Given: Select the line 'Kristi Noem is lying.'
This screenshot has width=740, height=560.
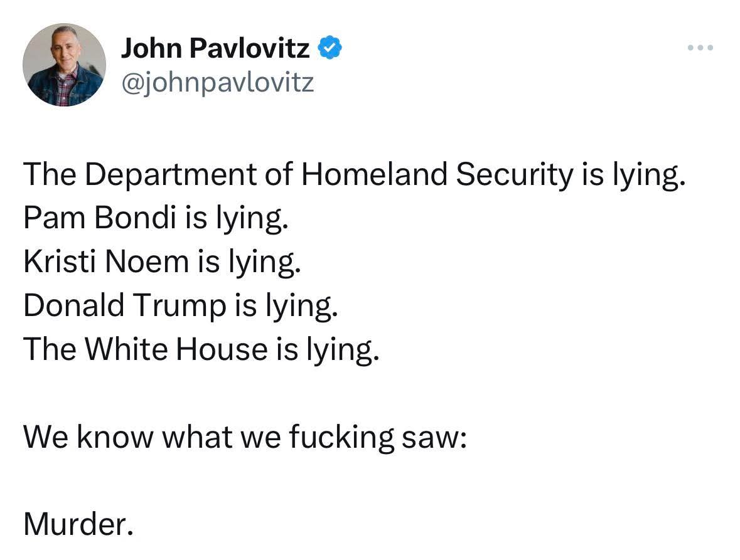Looking at the screenshot, I should (x=162, y=262).
